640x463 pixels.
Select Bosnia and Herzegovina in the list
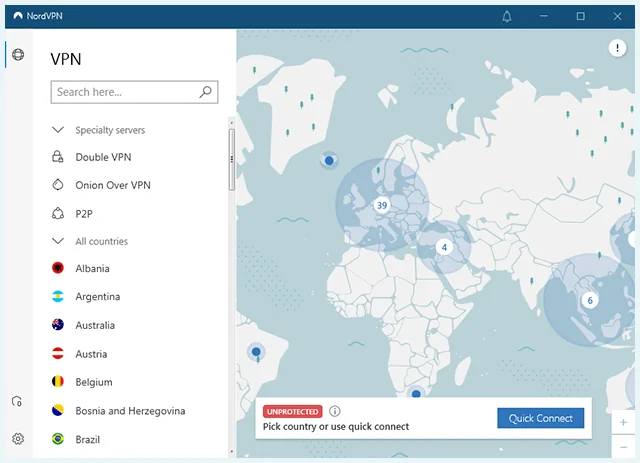coord(130,411)
